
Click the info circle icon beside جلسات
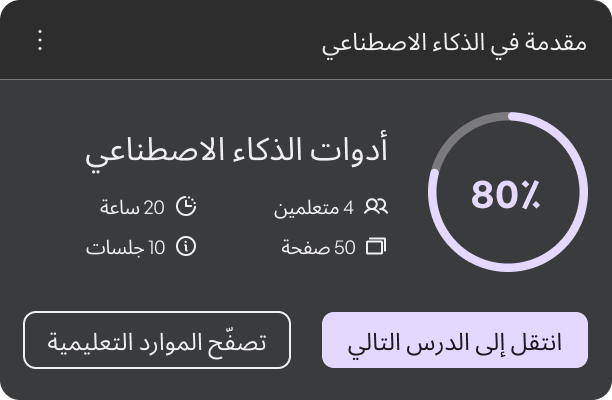pyautogui.click(x=186, y=247)
